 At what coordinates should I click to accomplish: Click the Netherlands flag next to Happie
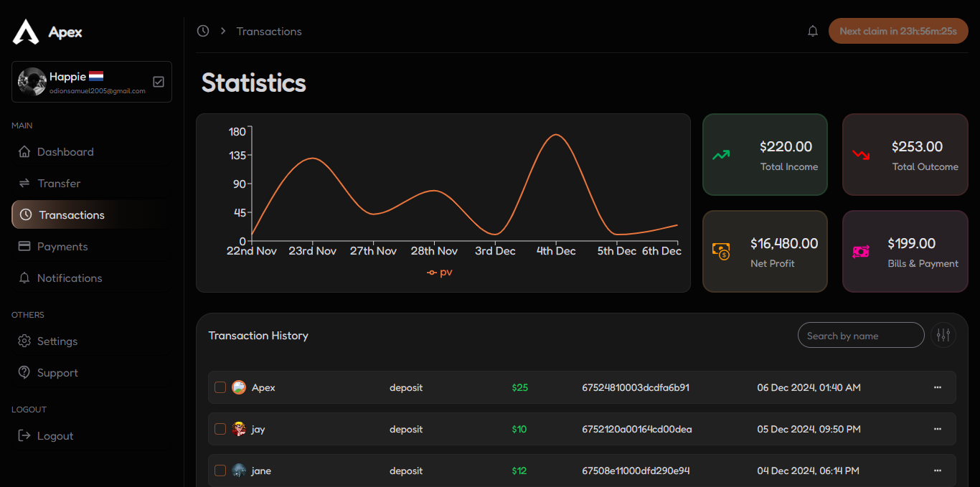pos(96,76)
